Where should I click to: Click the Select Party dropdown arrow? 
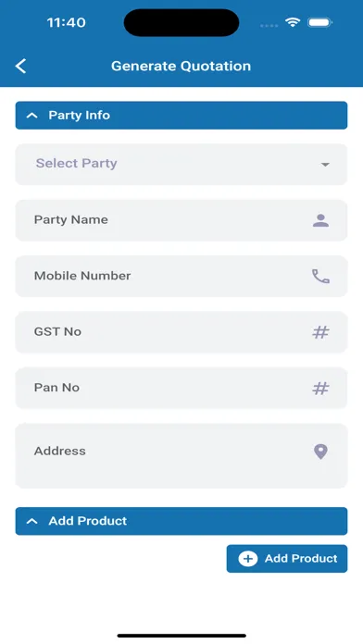coord(325,165)
